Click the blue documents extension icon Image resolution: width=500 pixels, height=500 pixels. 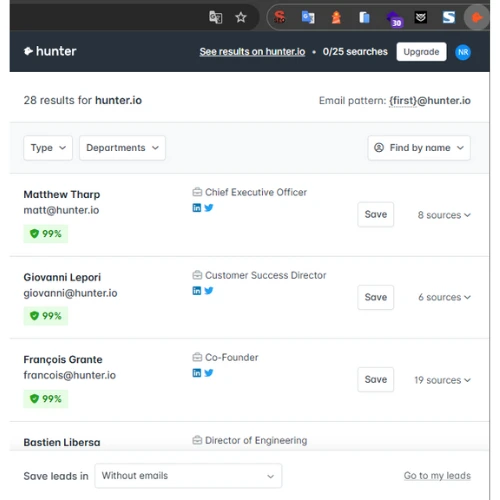364,17
